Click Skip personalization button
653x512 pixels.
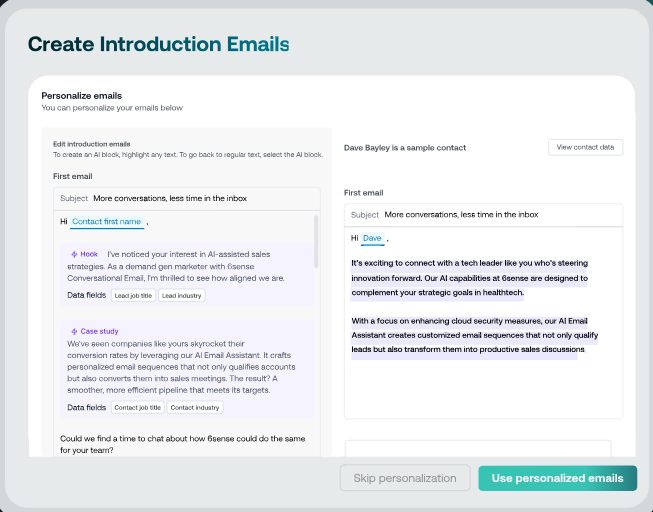(x=405, y=478)
